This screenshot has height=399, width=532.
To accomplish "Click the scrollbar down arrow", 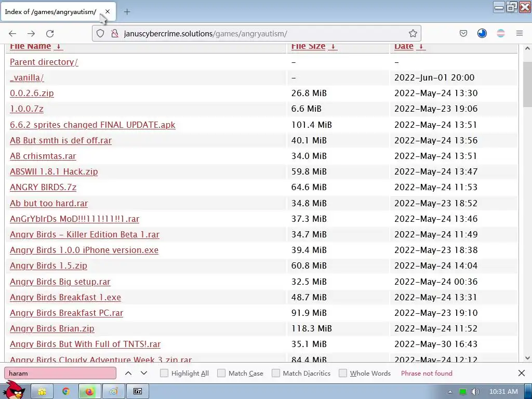I will click(527, 357).
